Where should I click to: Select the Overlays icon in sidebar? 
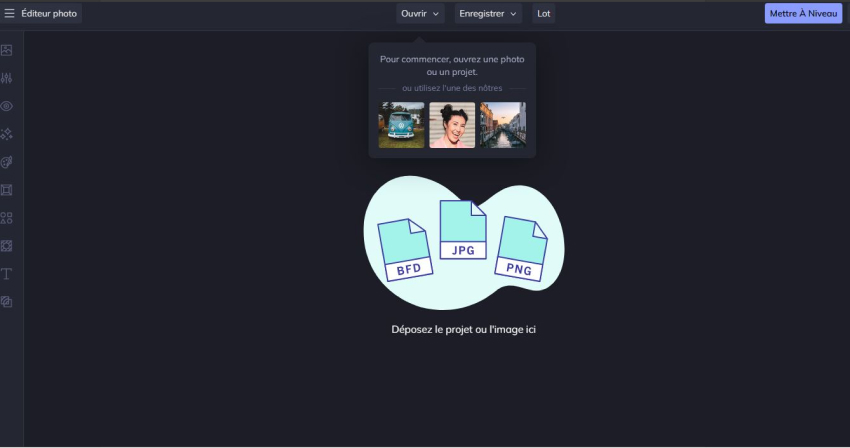7,245
